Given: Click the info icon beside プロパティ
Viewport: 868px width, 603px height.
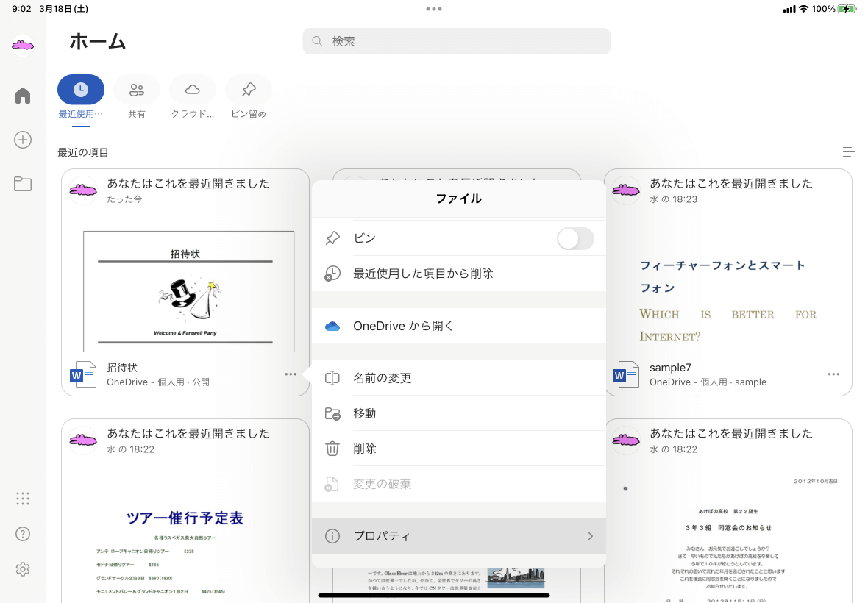Looking at the screenshot, I should (x=332, y=536).
